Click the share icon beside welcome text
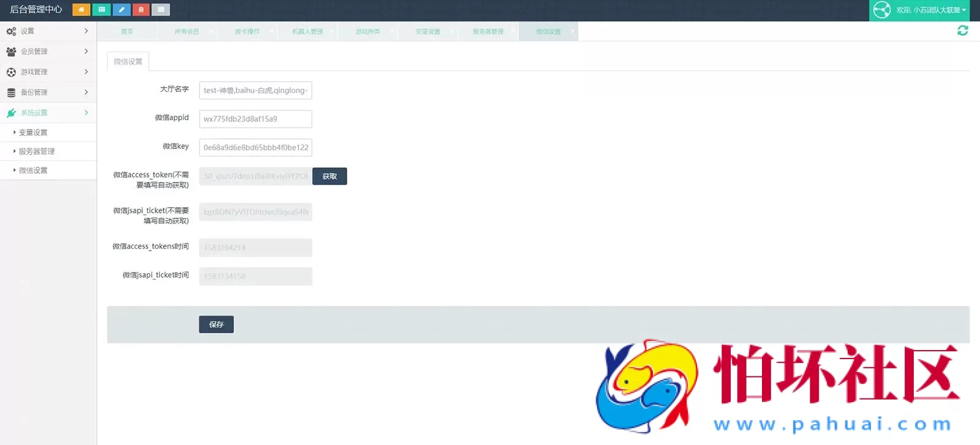This screenshot has width=980, height=445. pos(881,10)
